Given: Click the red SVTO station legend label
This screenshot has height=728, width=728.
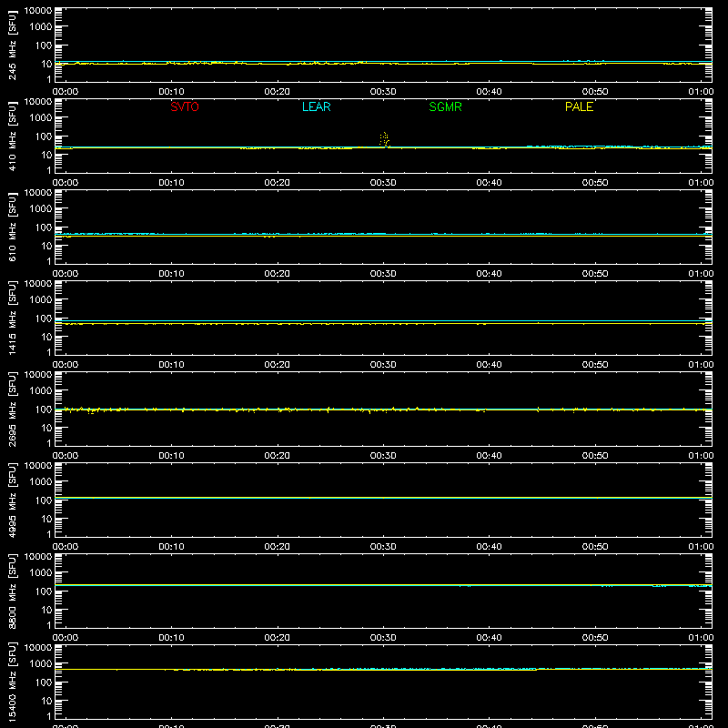Looking at the screenshot, I should (x=185, y=106).
